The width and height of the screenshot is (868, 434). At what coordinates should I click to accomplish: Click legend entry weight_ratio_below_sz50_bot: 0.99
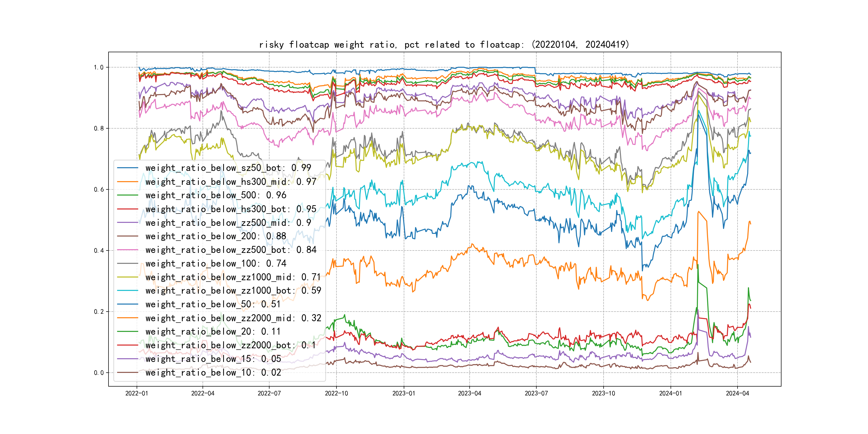(228, 168)
